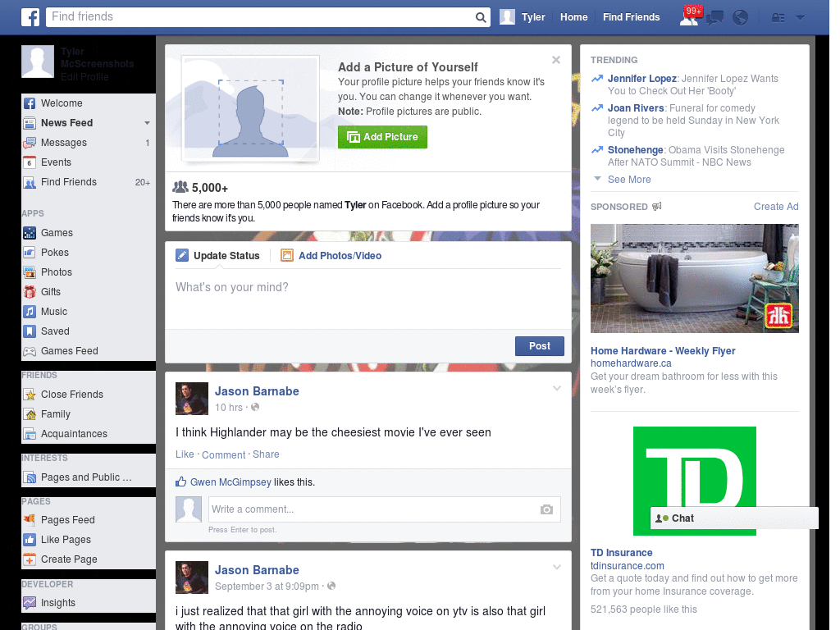The image size is (840, 630).
Task: Click the Gifts icon in sidebar
Action: 30,292
